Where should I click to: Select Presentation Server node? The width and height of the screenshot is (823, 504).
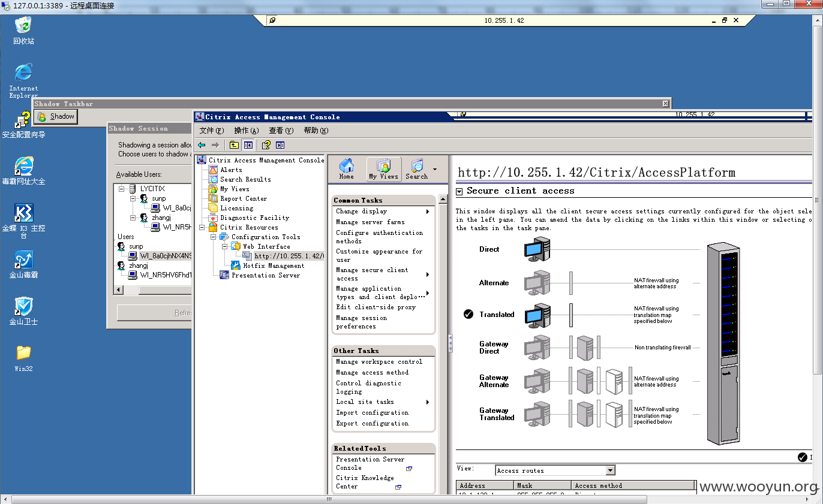(266, 276)
